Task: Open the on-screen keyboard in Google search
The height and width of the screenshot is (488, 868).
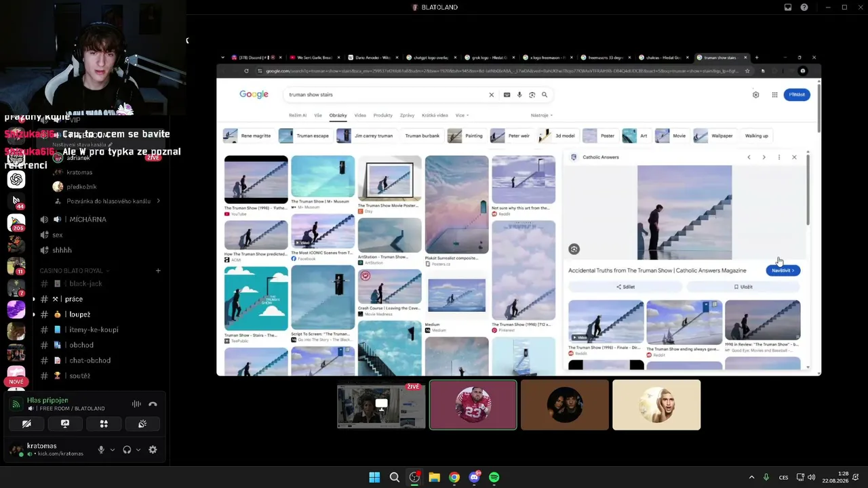Action: [507, 95]
